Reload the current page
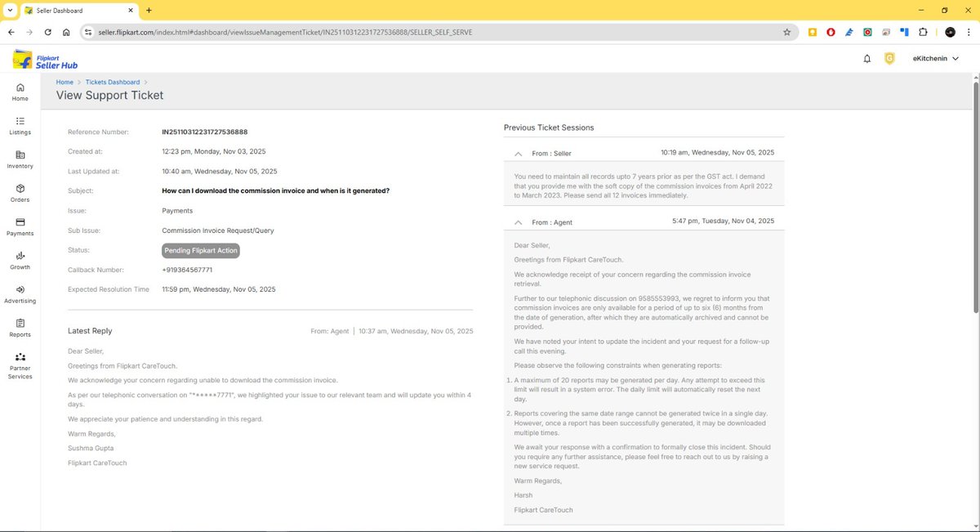This screenshot has width=980, height=532. click(48, 32)
